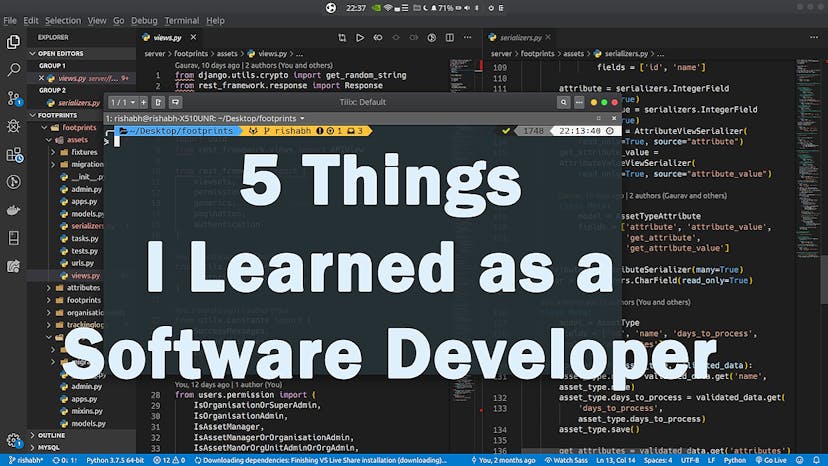Screen dimensions: 828x466
Task: Expand the attributes folder
Action: click(78, 288)
